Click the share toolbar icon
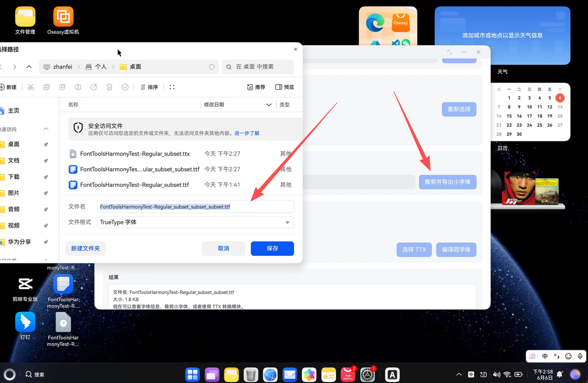The width and height of the screenshot is (588, 383). point(94,87)
